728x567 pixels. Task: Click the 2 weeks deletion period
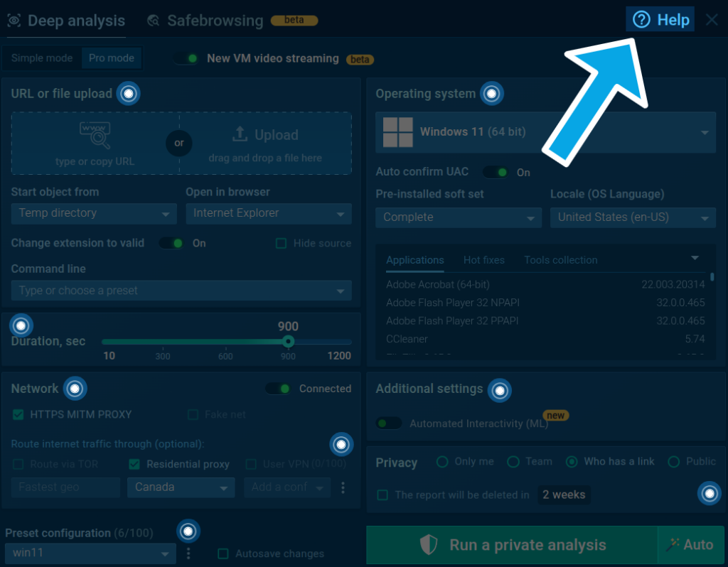[x=564, y=495]
